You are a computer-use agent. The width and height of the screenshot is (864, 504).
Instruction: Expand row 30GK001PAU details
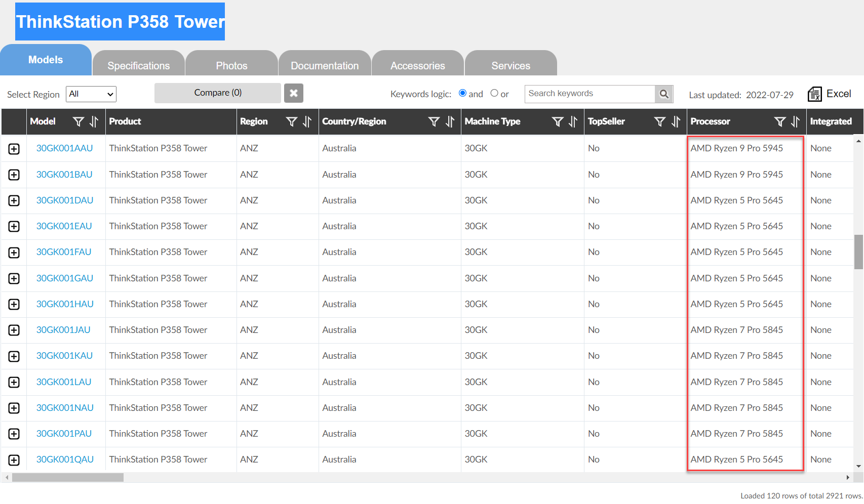pos(14,434)
